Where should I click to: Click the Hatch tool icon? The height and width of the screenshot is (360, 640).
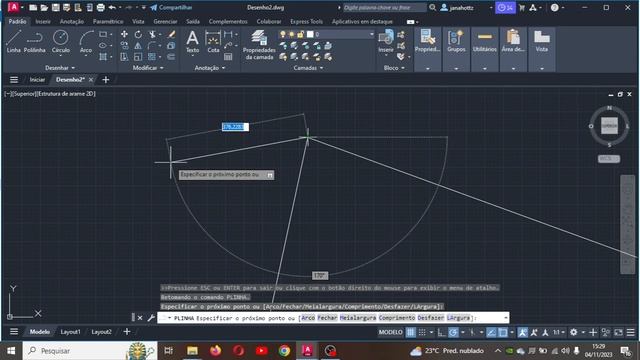[103, 57]
